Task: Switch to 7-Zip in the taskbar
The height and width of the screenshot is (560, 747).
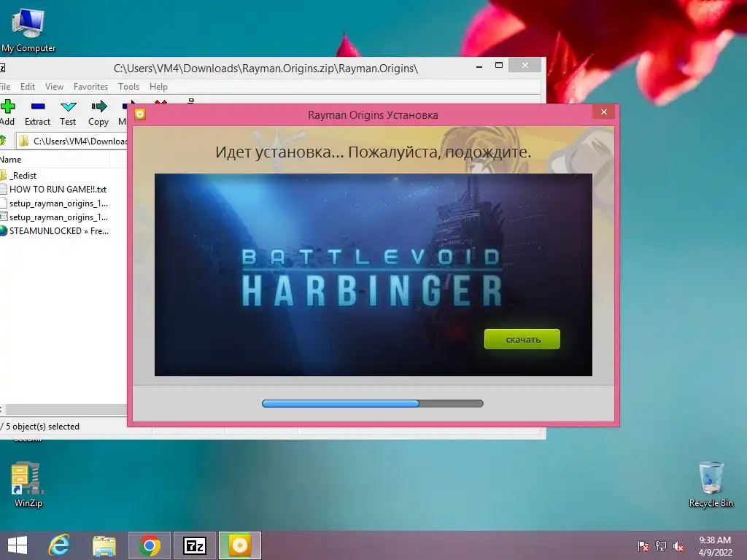Action: [x=194, y=545]
